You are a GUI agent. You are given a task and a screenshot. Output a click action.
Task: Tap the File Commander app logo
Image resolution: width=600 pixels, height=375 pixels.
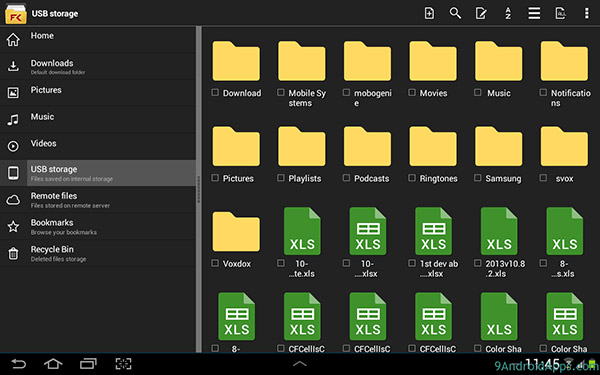point(16,14)
